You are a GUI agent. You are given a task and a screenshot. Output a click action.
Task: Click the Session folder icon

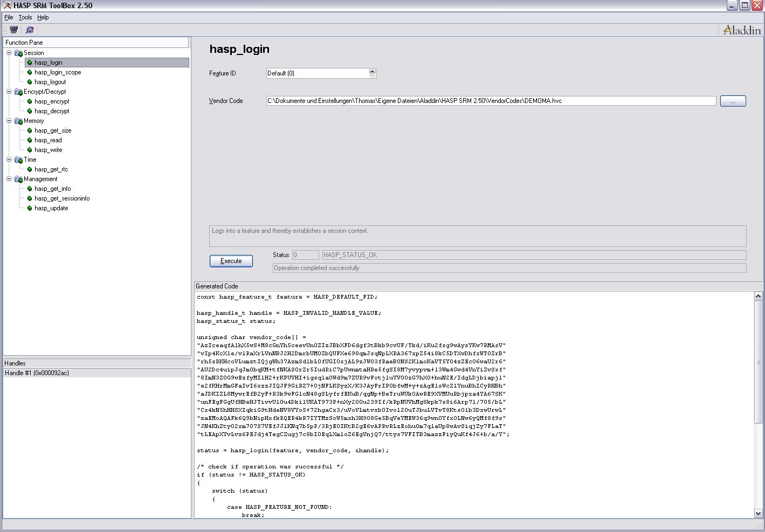coord(18,53)
